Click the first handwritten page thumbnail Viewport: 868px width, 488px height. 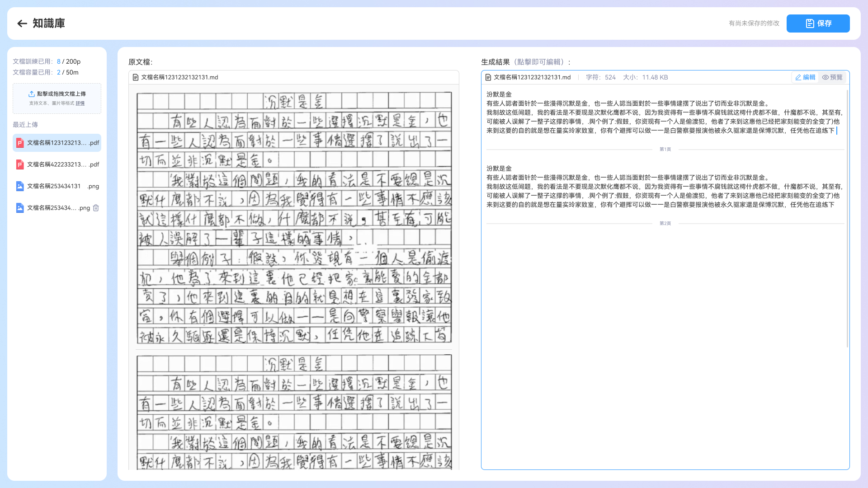click(x=294, y=217)
